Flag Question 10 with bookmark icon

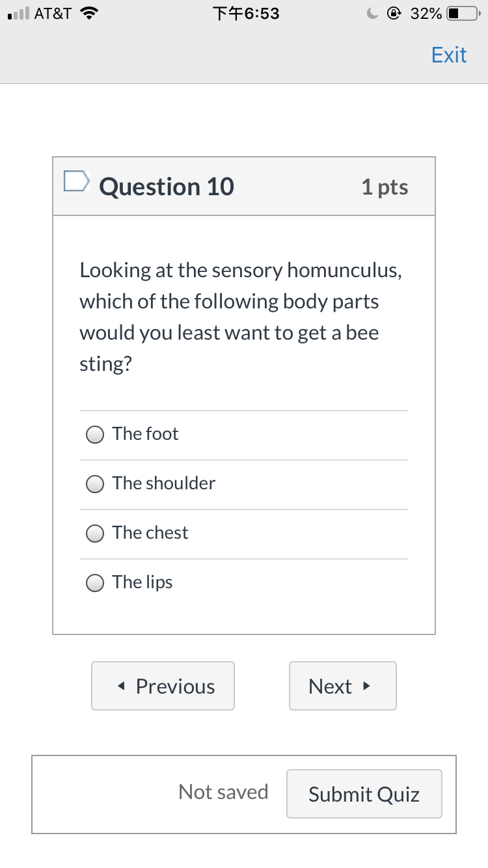point(75,181)
